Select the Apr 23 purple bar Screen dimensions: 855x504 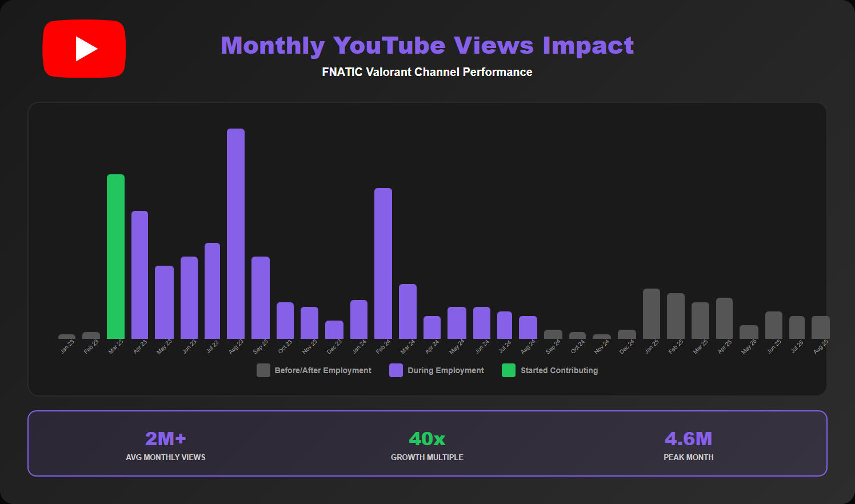tap(139, 275)
